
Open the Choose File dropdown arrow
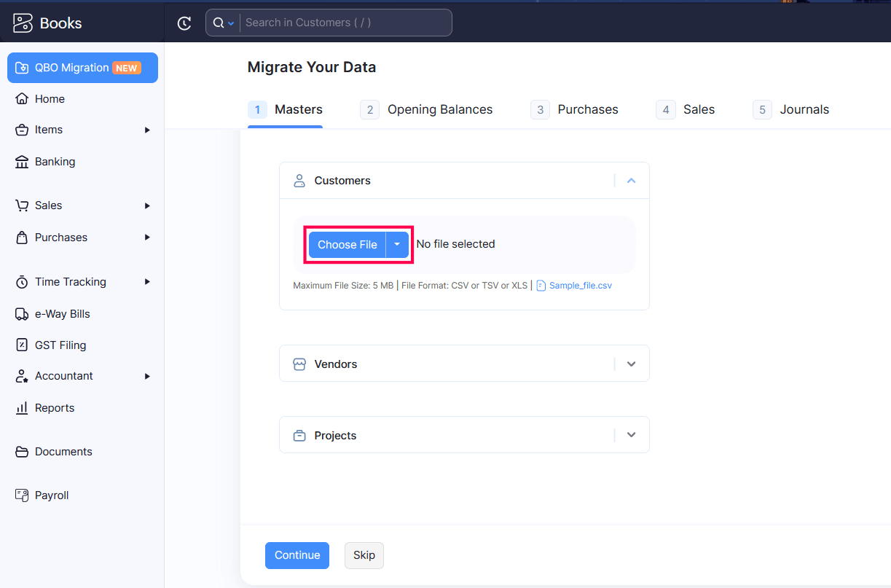pyautogui.click(x=397, y=245)
